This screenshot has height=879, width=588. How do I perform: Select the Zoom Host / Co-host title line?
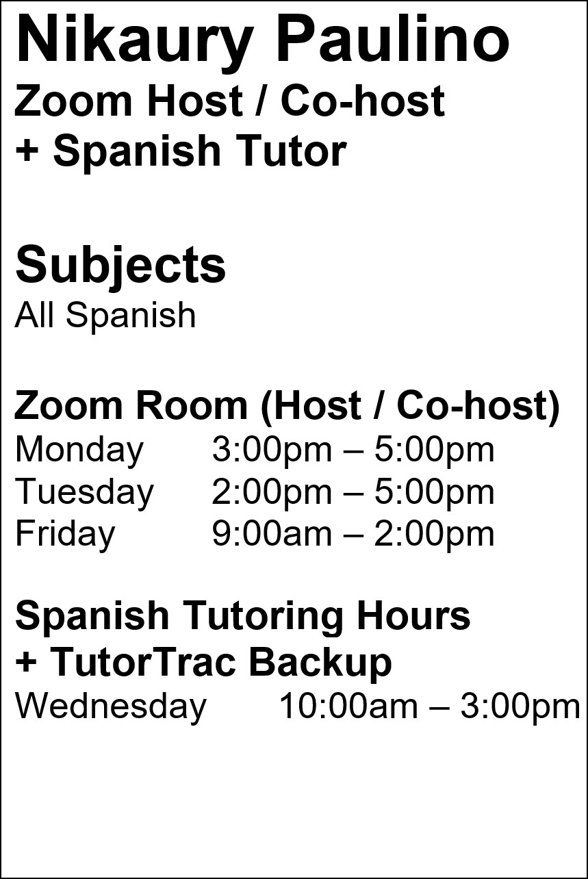click(230, 101)
